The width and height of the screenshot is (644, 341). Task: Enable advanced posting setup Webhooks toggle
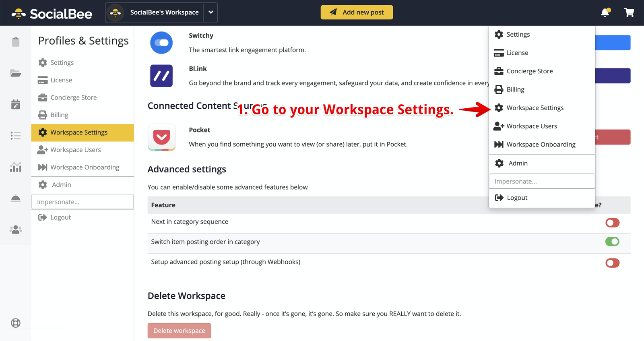[612, 263]
